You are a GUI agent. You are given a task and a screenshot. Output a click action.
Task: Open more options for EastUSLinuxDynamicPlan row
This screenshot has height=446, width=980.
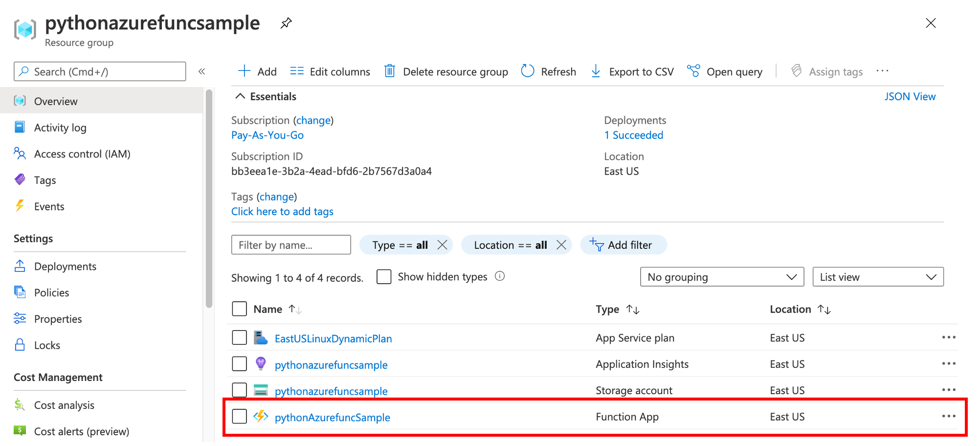click(948, 337)
